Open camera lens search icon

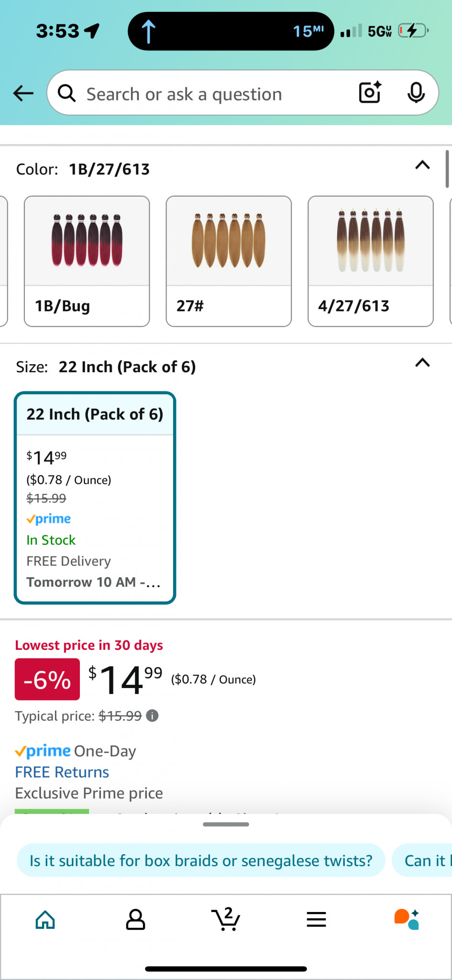point(370,92)
